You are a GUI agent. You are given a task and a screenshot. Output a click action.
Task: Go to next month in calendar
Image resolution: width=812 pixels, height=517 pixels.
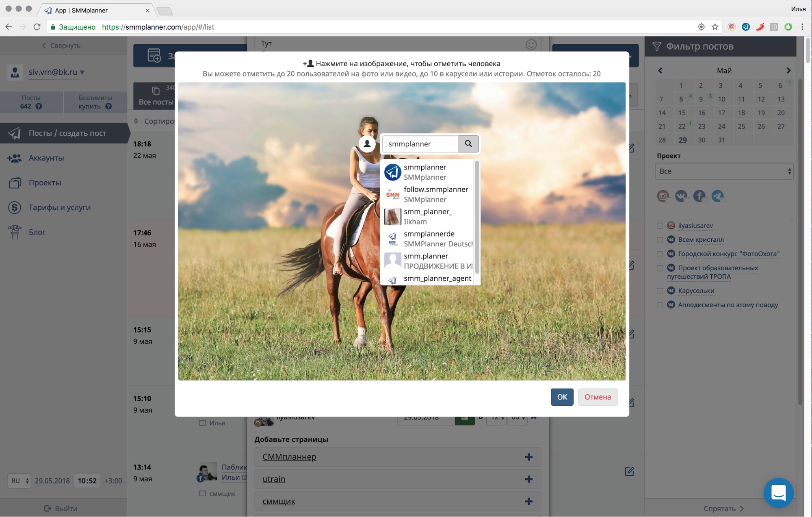(x=788, y=71)
